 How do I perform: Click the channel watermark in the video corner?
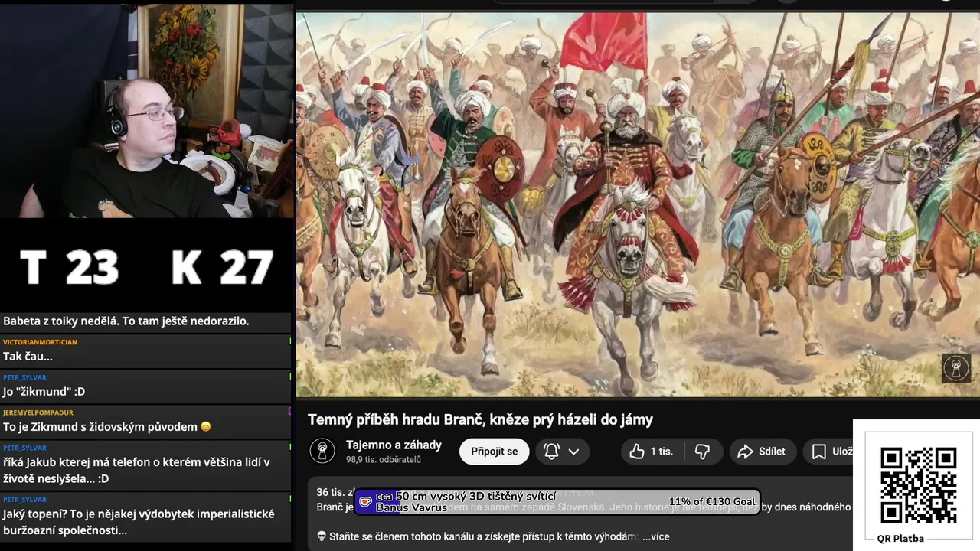955,367
